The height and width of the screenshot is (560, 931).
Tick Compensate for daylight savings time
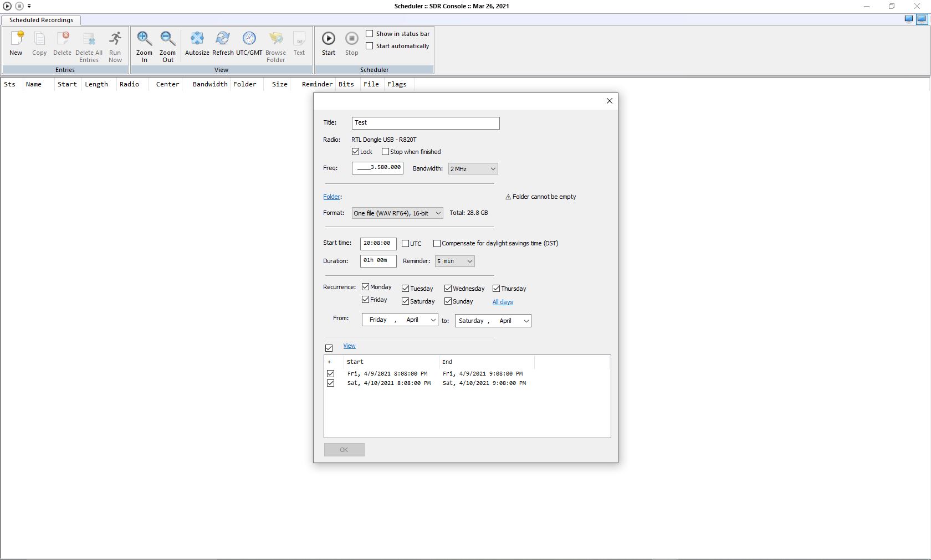[x=437, y=243]
